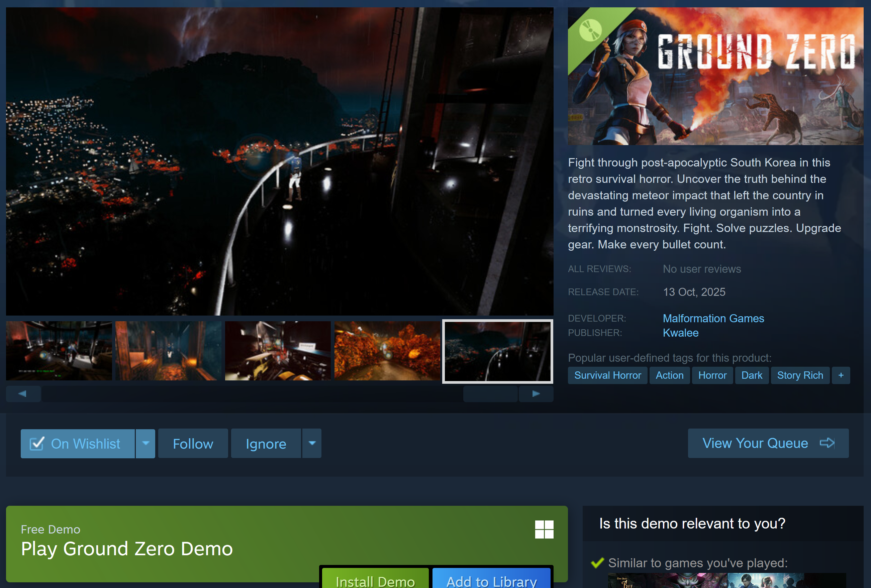The height and width of the screenshot is (588, 871).
Task: Select the Story Rich tag
Action: pos(800,375)
